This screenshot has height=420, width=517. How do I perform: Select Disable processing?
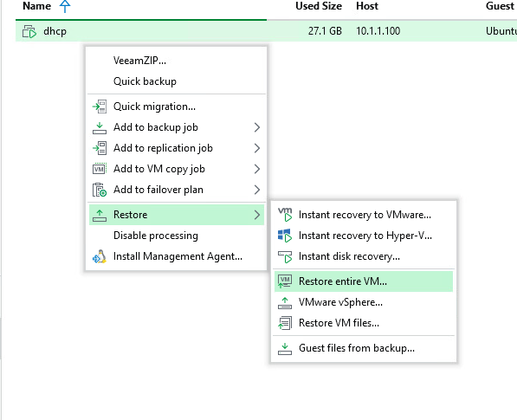pyautogui.click(x=177, y=236)
